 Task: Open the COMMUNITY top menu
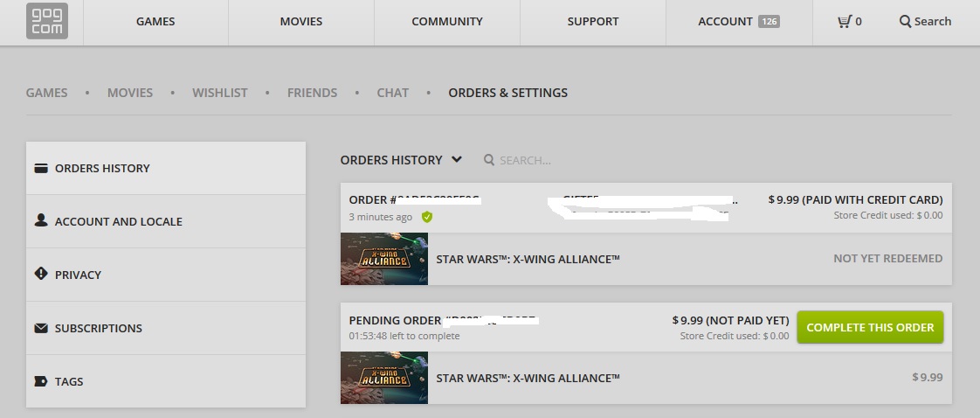[447, 21]
